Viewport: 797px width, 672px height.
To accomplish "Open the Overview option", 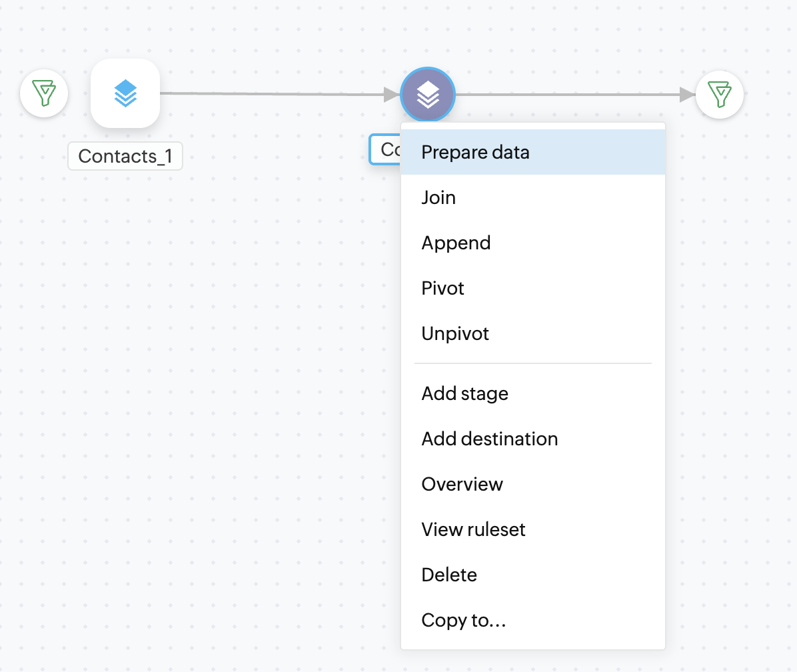I will click(462, 484).
